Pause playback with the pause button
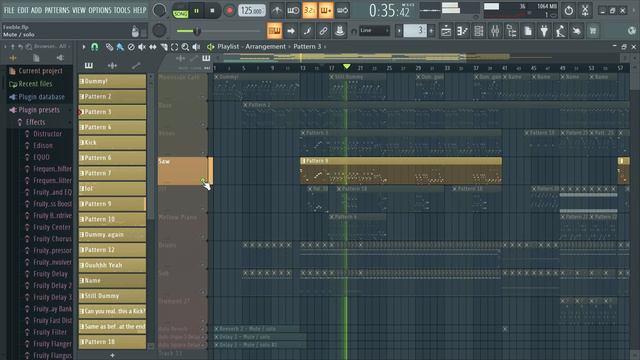The image size is (640, 360). [196, 11]
